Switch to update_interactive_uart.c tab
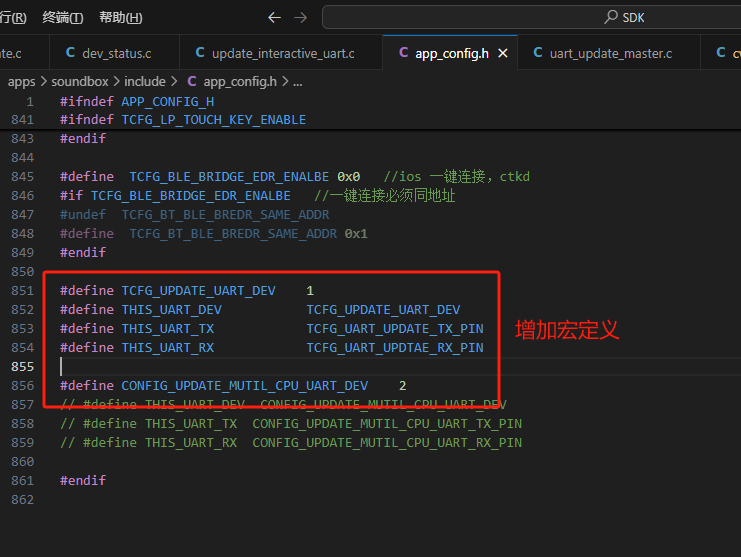Viewport: 741px width, 557px height. click(281, 53)
